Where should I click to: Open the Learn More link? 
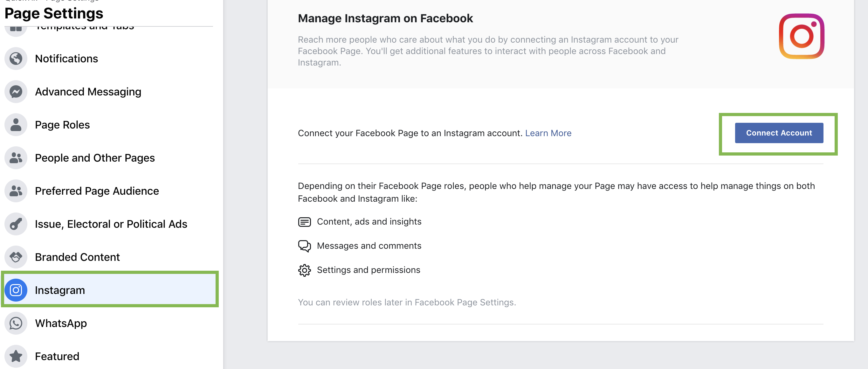tap(548, 133)
